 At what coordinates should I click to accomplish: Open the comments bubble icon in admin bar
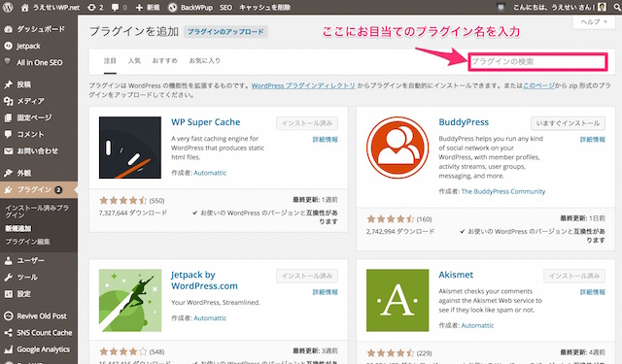click(116, 7)
